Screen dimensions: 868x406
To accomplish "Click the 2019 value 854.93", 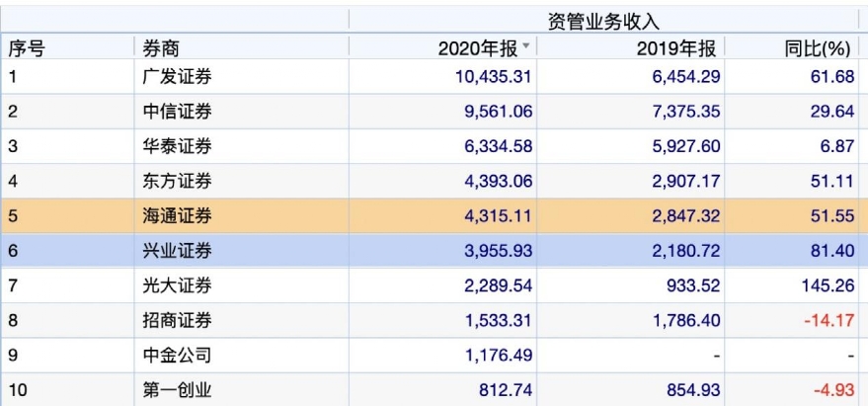I will (x=693, y=390).
